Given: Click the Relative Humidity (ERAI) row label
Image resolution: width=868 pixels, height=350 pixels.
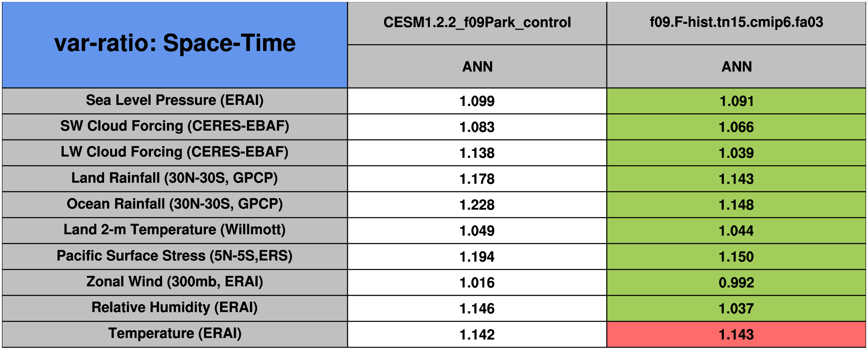Looking at the screenshot, I should coord(175,308).
